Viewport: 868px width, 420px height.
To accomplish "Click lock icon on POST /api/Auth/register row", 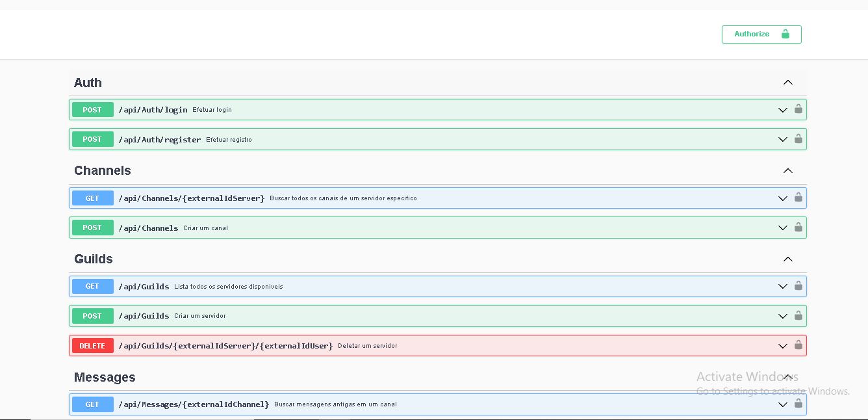I will click(798, 138).
